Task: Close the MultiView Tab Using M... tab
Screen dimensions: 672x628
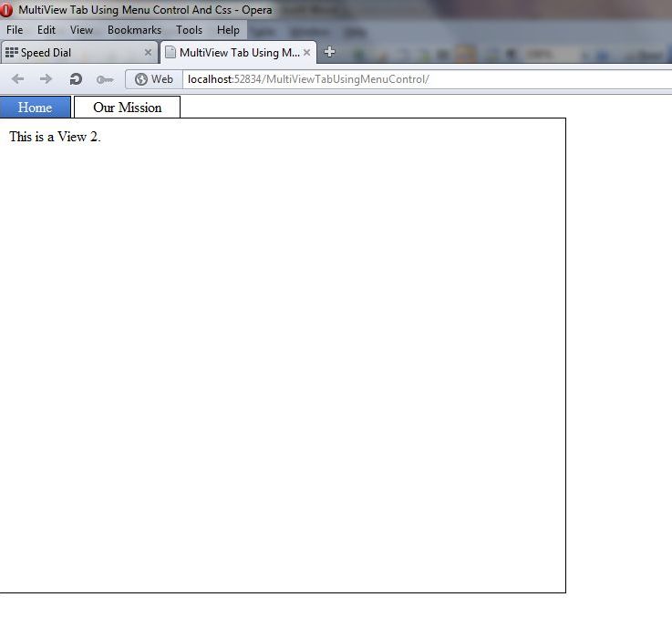Action: (x=307, y=52)
